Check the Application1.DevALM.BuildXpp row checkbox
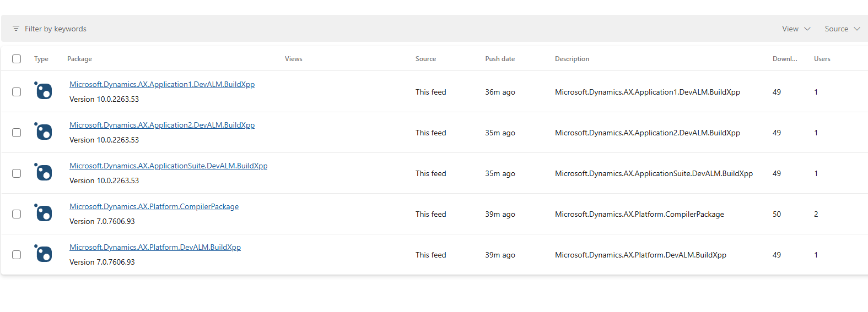The width and height of the screenshot is (868, 312). 17,92
